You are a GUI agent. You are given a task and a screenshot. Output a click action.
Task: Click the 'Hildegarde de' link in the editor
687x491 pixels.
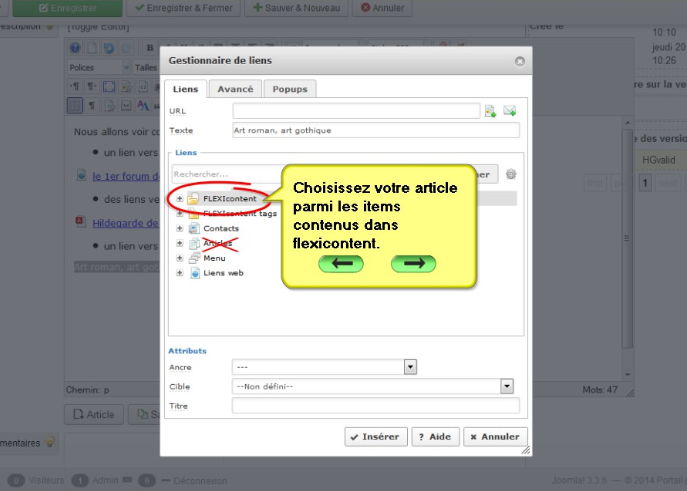click(x=125, y=223)
